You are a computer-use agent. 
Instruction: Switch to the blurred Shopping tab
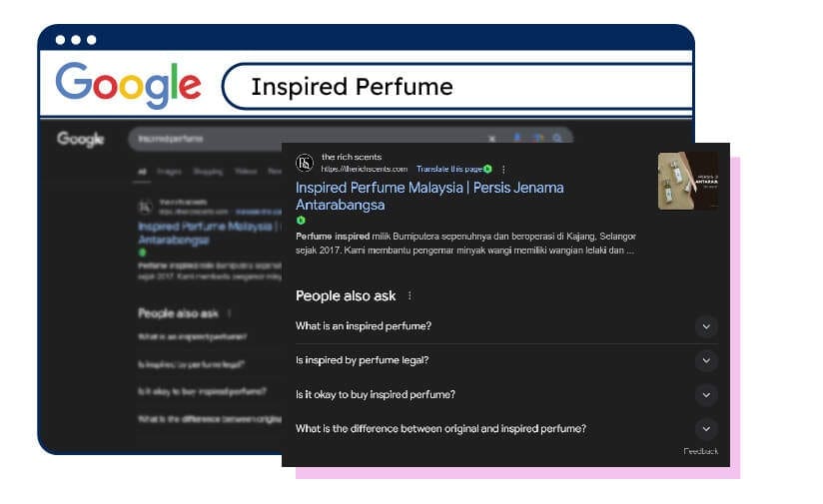click(208, 172)
